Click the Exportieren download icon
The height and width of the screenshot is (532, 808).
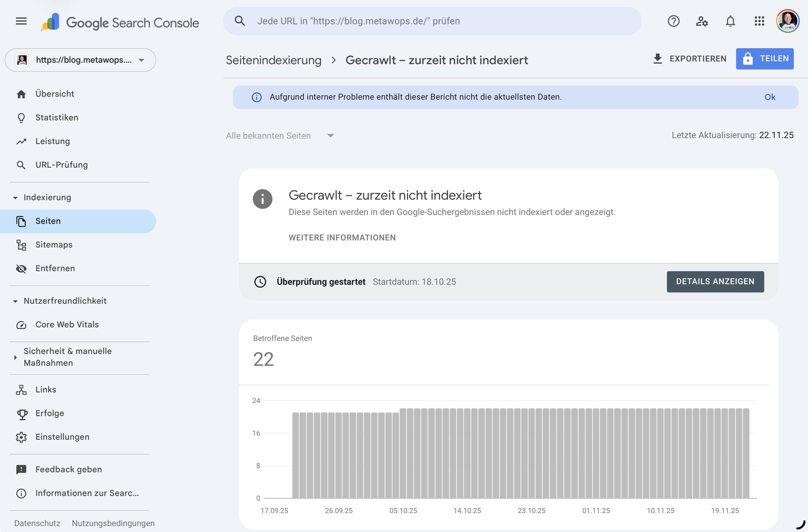(x=657, y=59)
